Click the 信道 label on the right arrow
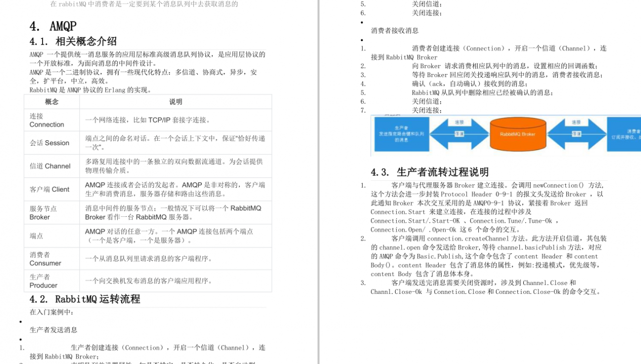 coord(575,133)
